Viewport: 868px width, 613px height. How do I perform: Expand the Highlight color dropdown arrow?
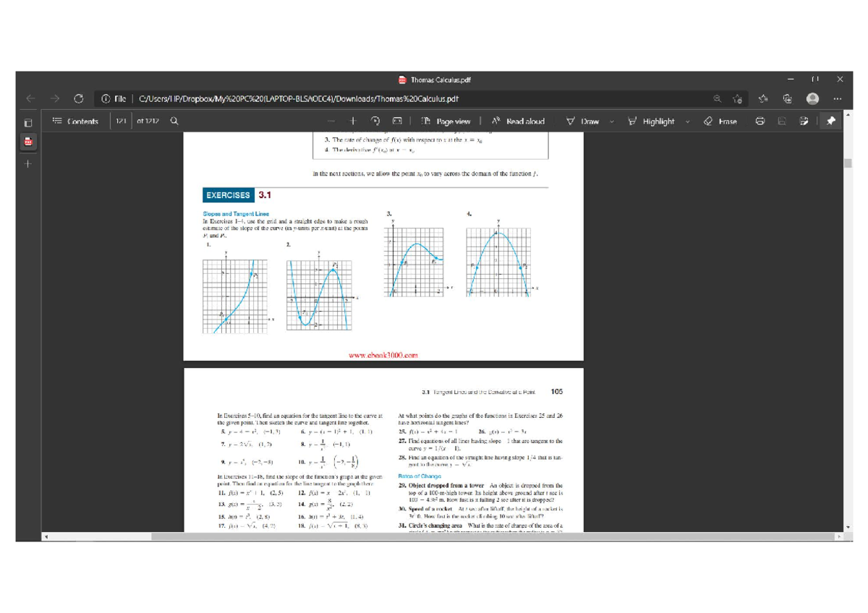coord(687,121)
